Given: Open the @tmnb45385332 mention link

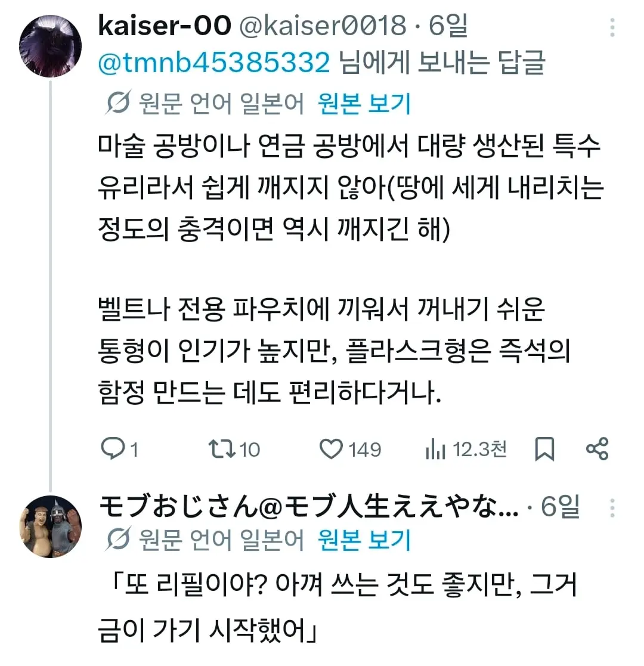Looking at the screenshot, I should point(214,63).
